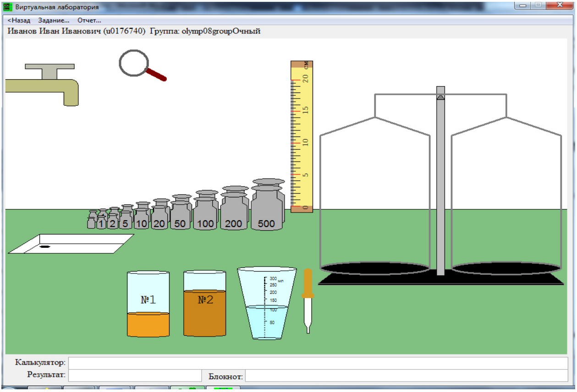Click beaker №1 with orange liquid
577x392 pixels.
click(x=148, y=304)
